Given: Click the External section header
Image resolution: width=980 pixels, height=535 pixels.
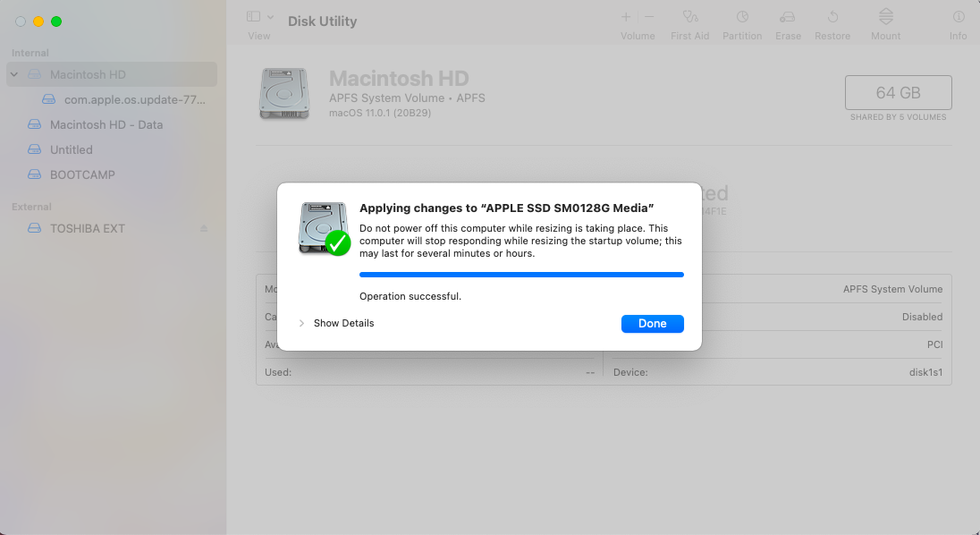Looking at the screenshot, I should 31,207.
